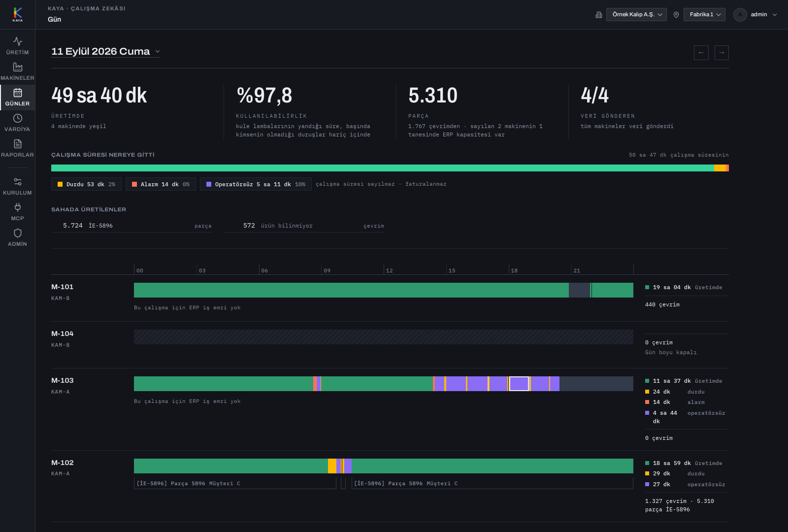Go to previous day arrow
The image size is (788, 532).
(x=701, y=53)
